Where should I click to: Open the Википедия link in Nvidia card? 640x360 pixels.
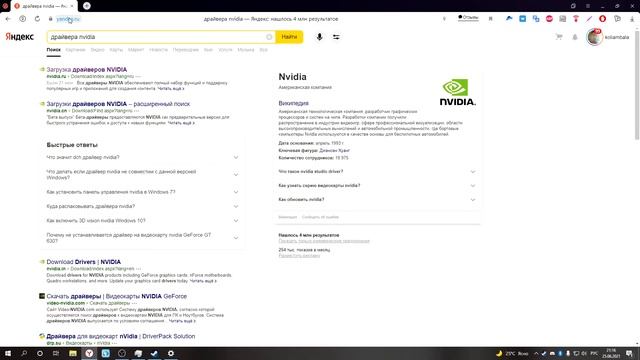pos(293,103)
